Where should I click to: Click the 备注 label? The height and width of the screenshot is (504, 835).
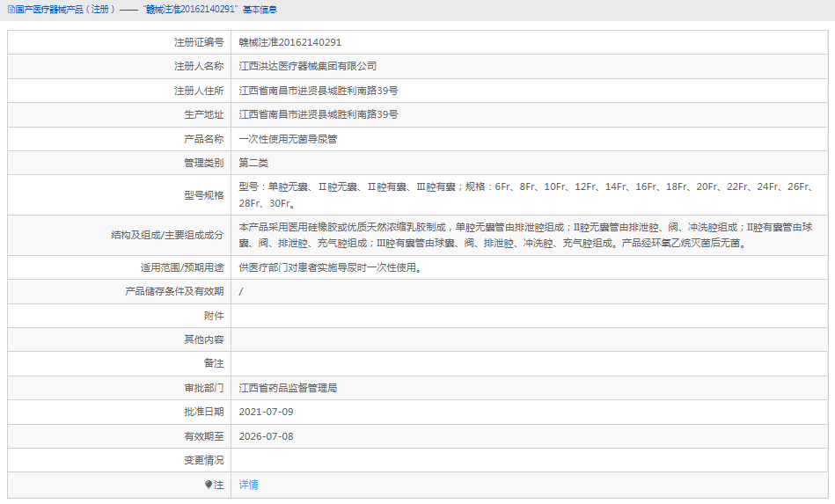click(x=214, y=363)
